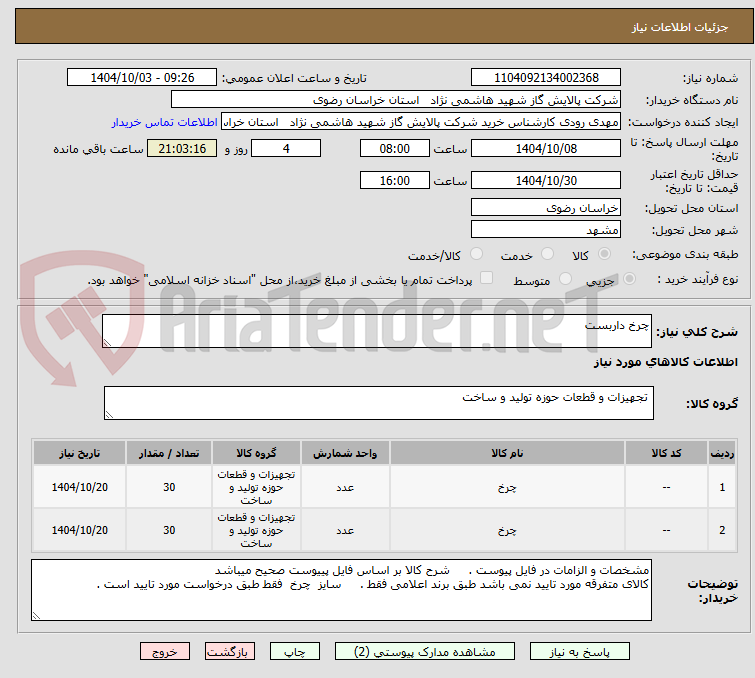Toggle the اسناد خزانه اسلامی payment checkbox
This screenshot has height=678, width=755.
coord(487,278)
